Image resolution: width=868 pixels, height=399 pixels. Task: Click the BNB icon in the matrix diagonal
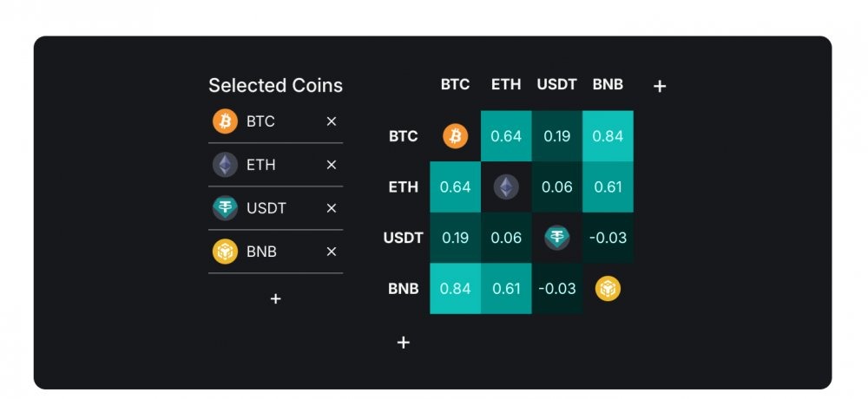(x=608, y=289)
